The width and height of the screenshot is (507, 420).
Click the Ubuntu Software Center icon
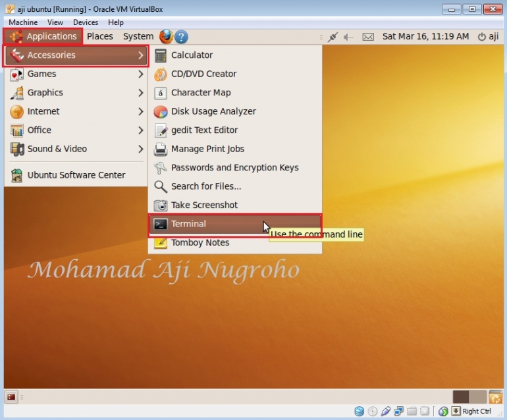(x=16, y=175)
